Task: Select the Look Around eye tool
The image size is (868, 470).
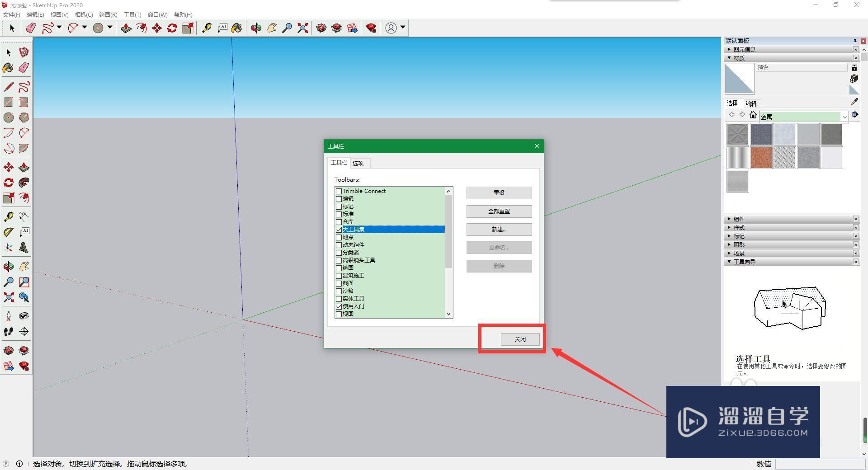Action: pos(24,316)
